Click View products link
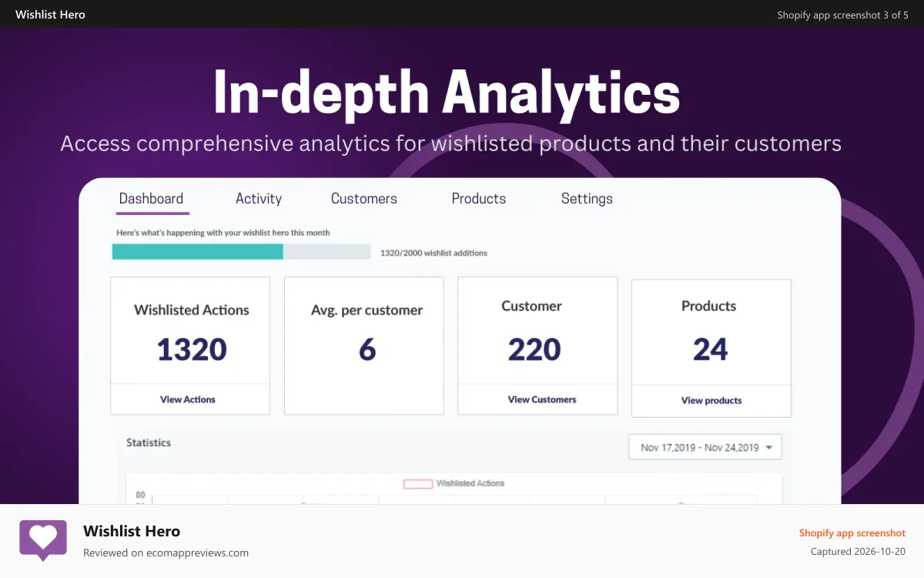The image size is (924, 578). click(x=711, y=400)
